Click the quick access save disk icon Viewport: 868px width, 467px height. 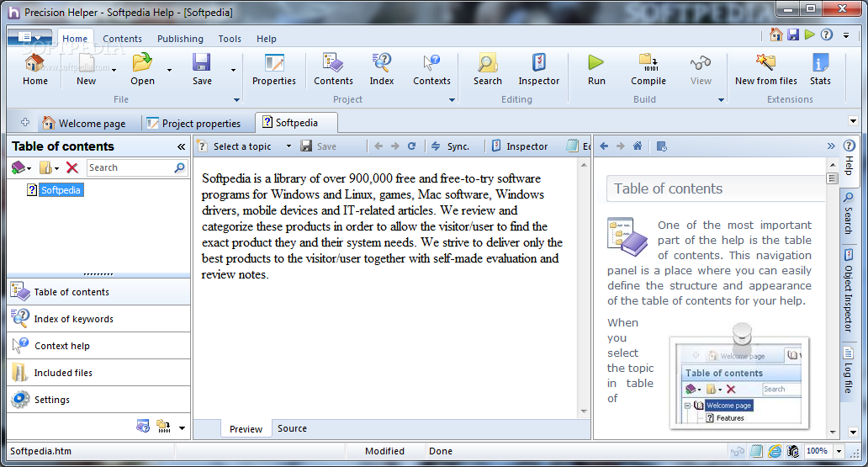click(x=793, y=34)
